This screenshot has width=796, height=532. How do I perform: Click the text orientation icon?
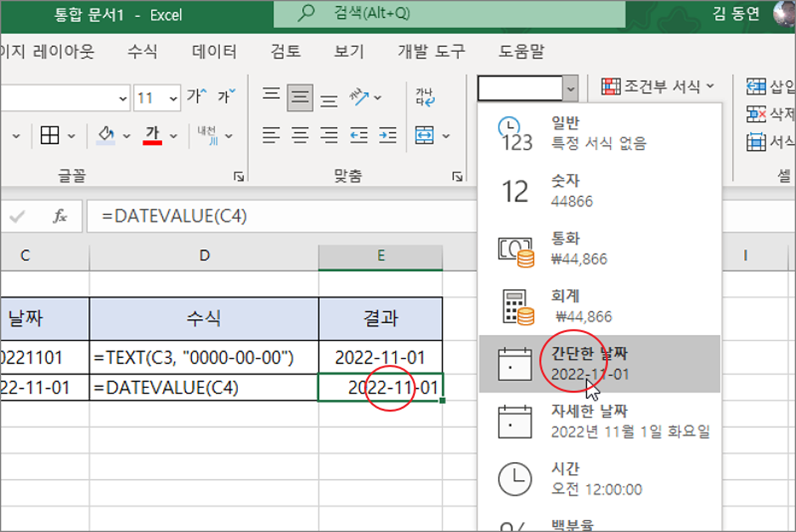(x=359, y=97)
